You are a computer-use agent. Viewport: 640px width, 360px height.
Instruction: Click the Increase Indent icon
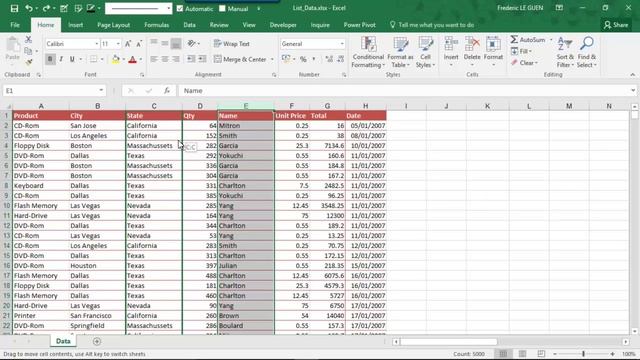(202, 59)
